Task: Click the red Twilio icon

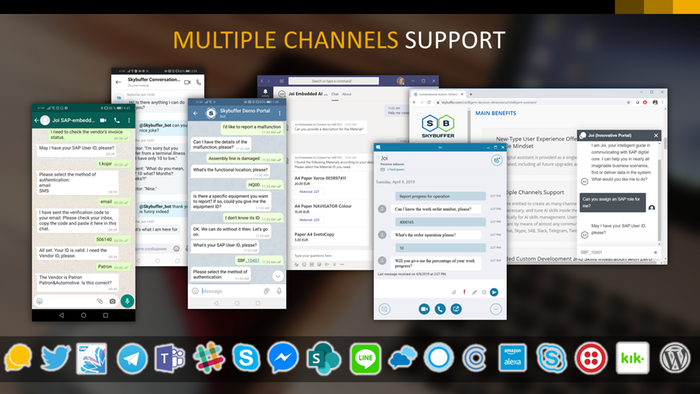Action: (x=591, y=358)
